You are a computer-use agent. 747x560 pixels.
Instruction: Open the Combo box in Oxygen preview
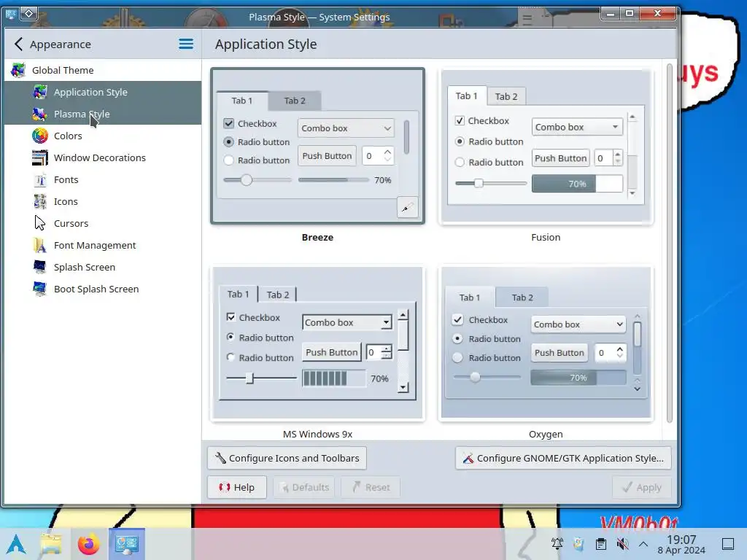578,324
